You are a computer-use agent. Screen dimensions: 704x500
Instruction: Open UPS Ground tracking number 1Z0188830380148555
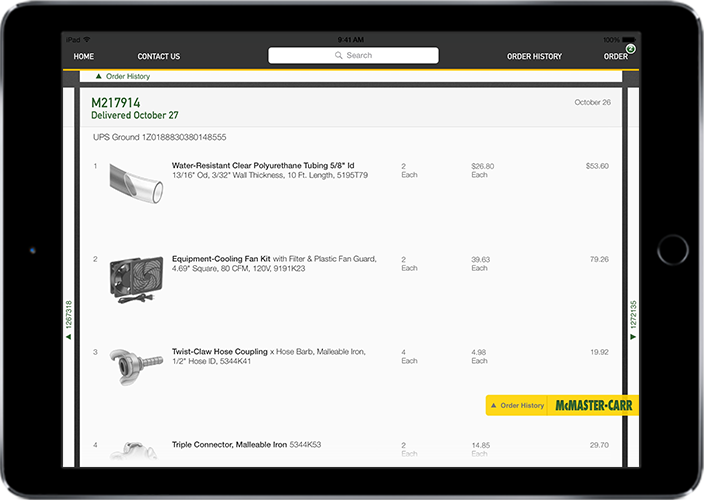[159, 137]
